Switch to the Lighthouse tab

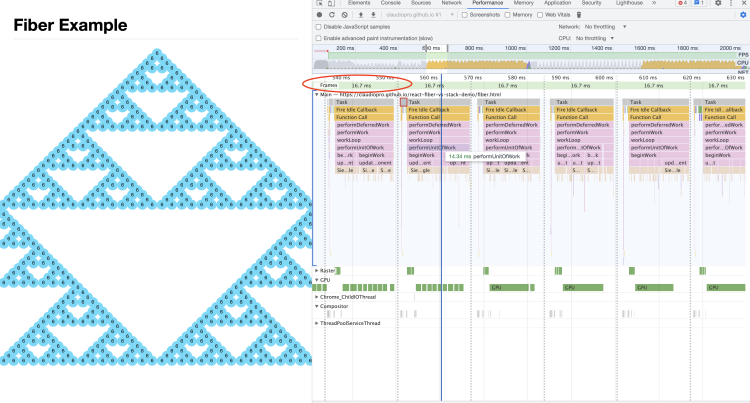(x=629, y=3)
